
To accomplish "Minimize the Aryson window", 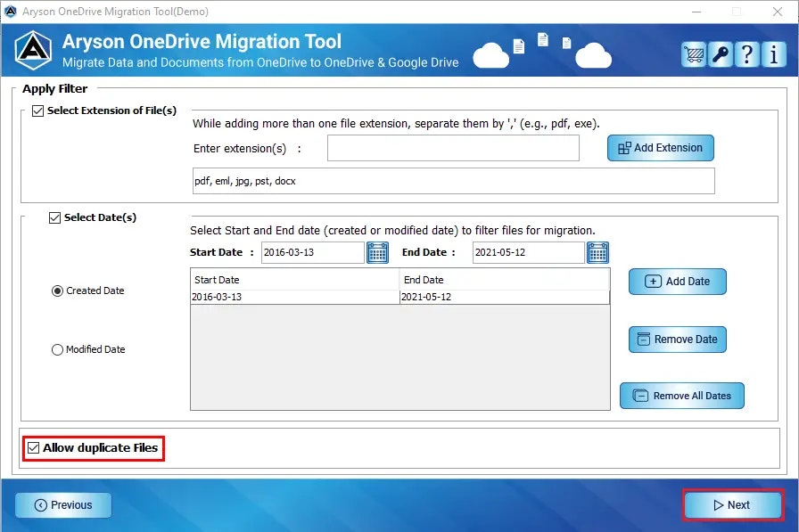I will coord(696,12).
